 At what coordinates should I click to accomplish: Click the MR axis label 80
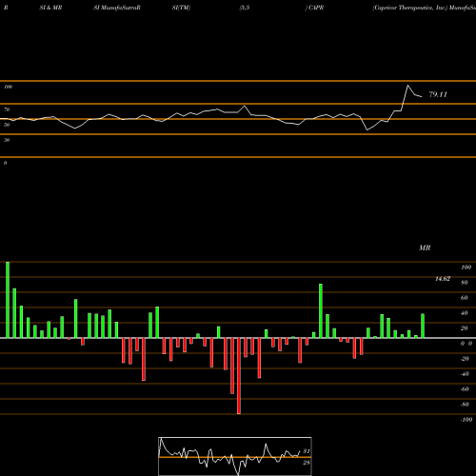pos(464,283)
